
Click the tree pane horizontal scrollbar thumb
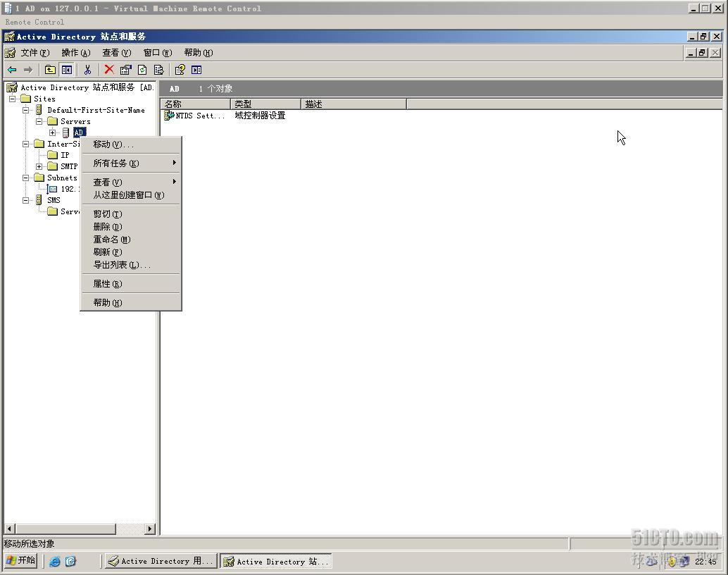click(65, 529)
